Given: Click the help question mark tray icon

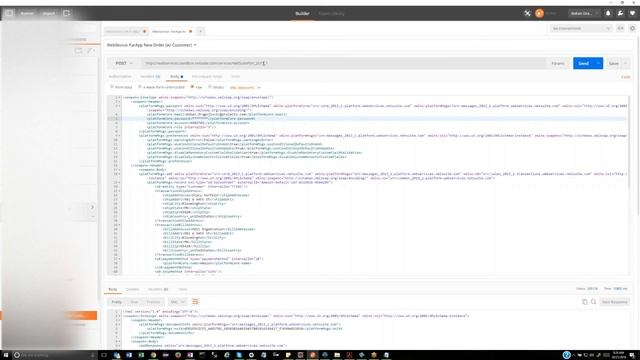Looking at the screenshot, I should (566, 355).
